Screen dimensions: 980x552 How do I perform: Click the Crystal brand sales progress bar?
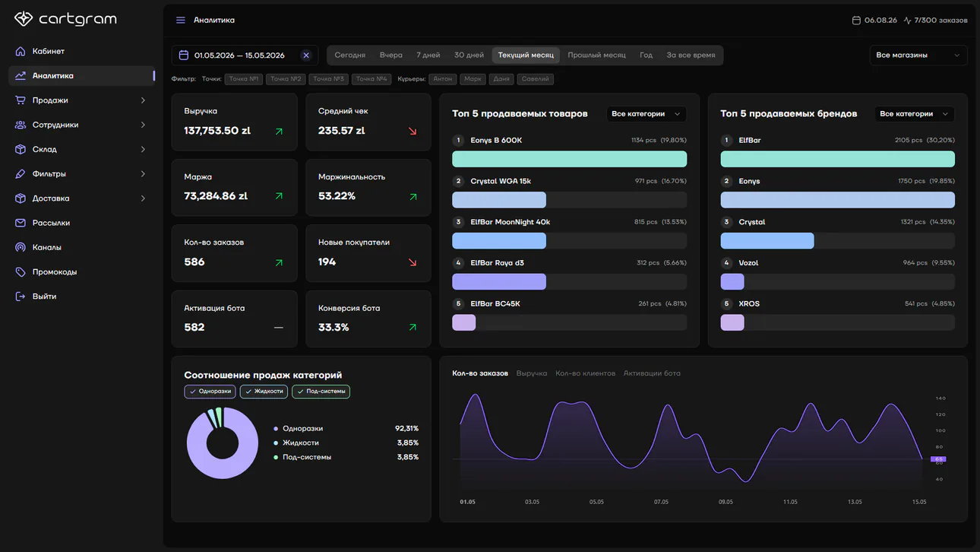[x=838, y=241]
